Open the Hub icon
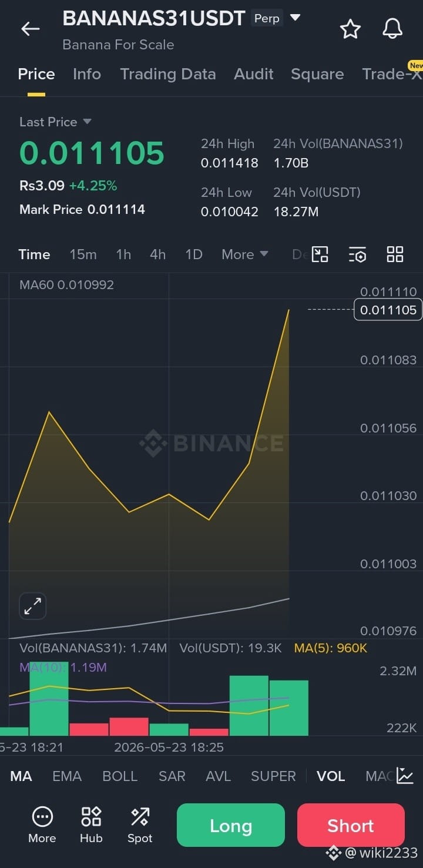Screen dimensions: 423x868 [x=91, y=825]
